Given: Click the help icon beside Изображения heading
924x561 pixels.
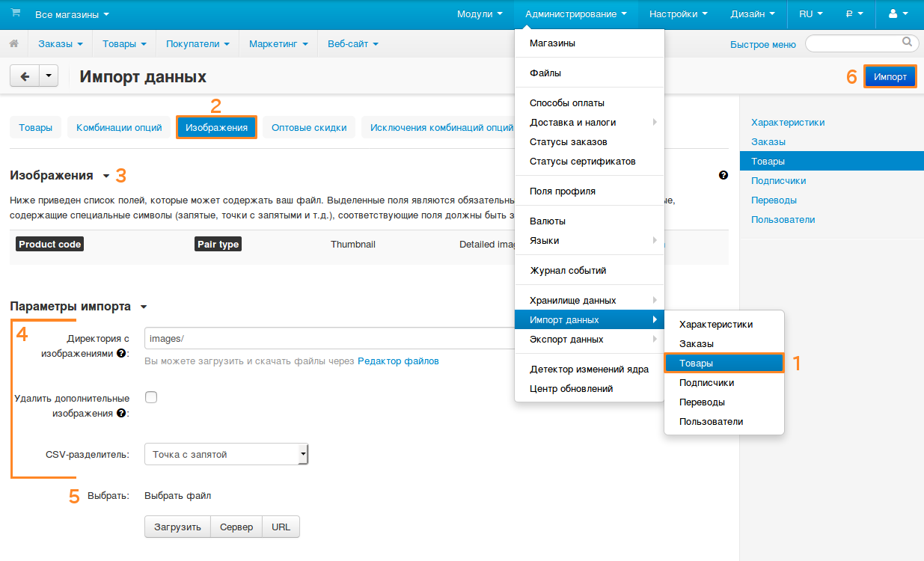Looking at the screenshot, I should pyautogui.click(x=723, y=175).
